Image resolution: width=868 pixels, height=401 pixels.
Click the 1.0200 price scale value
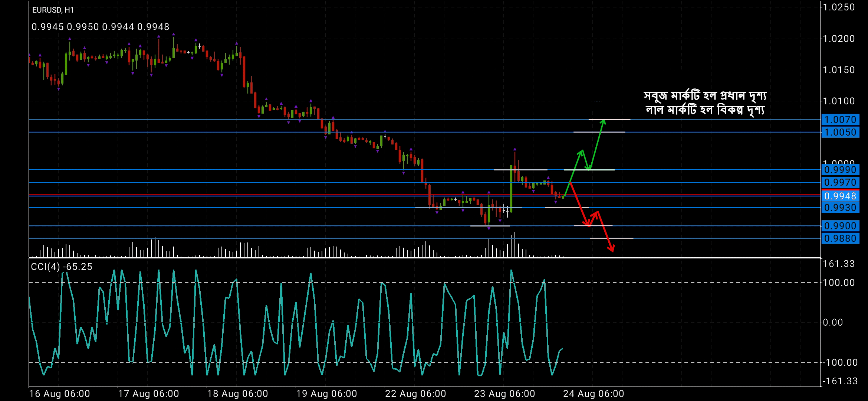839,39
